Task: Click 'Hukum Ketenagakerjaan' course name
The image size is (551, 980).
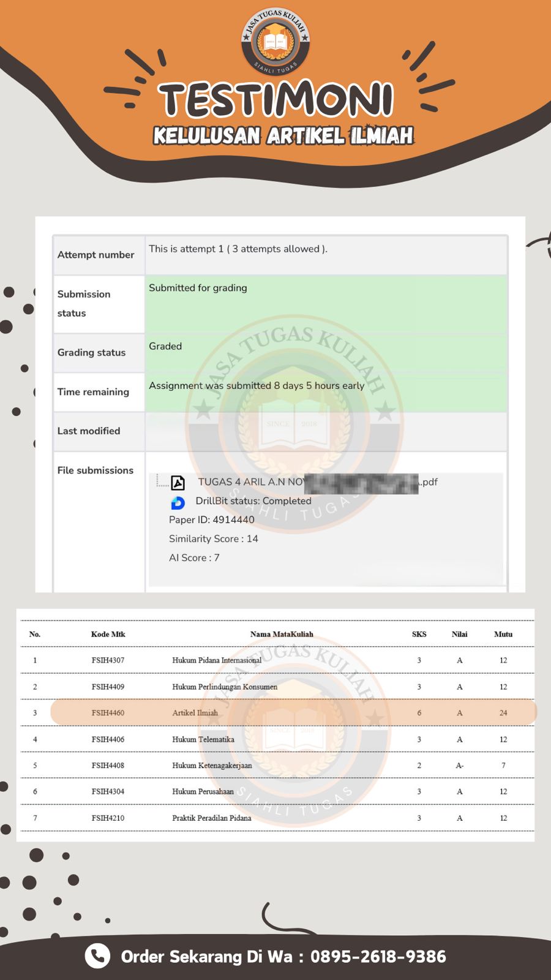Action: (212, 766)
